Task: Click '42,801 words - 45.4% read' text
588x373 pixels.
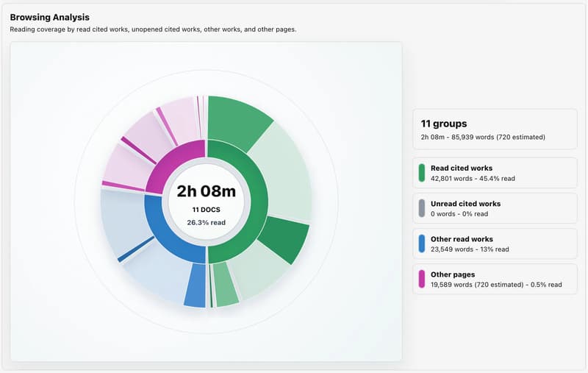Action: [473, 179]
